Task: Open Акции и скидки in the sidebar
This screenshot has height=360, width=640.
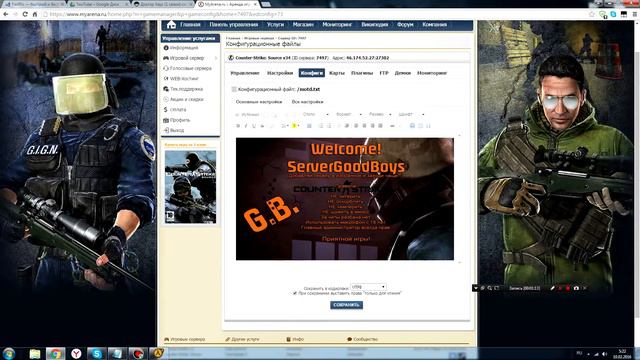Action: click(x=187, y=99)
